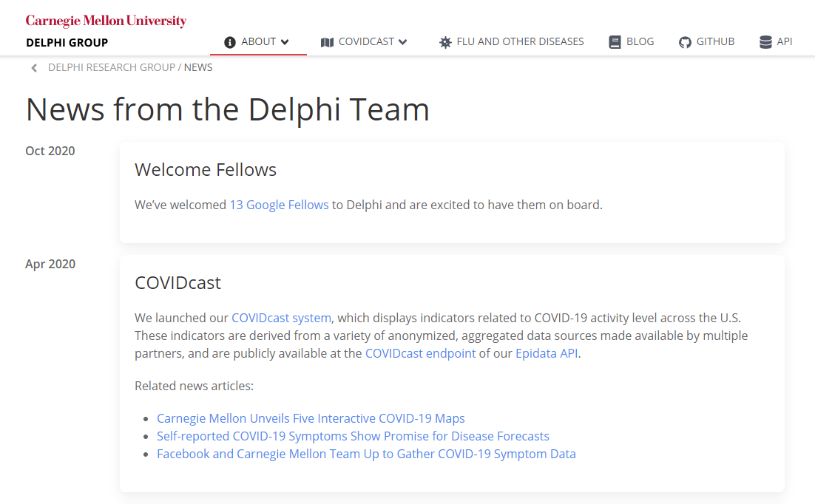Click the book icon beside Blog
This screenshot has width=815, height=504.
615,42
